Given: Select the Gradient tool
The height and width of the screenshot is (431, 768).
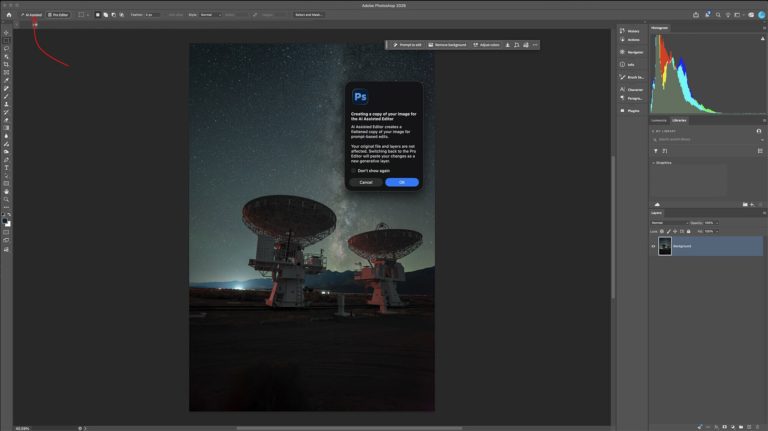Looking at the screenshot, I should (6, 128).
